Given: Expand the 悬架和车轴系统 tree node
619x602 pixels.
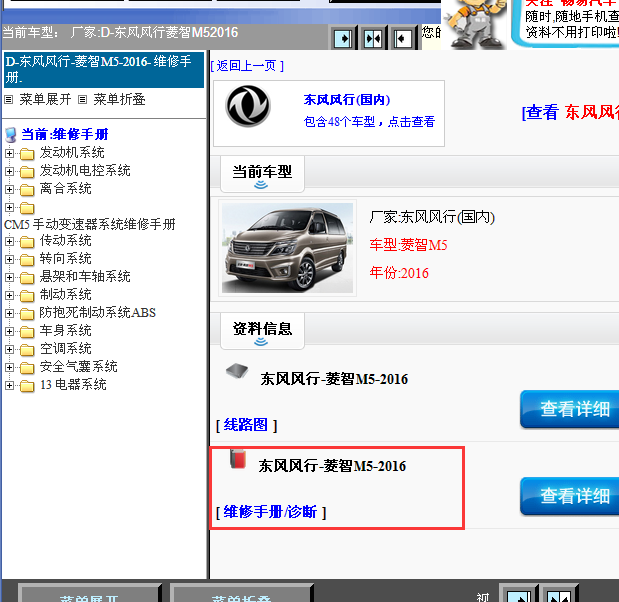Looking at the screenshot, I should coord(9,278).
